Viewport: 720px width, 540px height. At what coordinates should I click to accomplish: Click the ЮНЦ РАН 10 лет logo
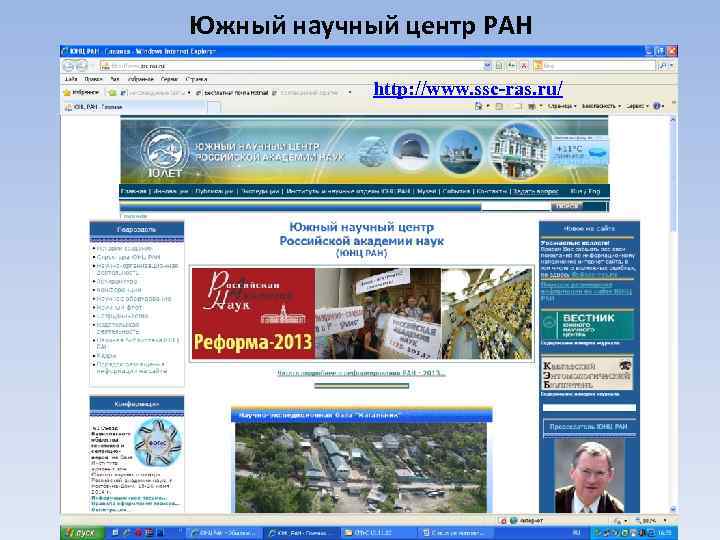165,153
